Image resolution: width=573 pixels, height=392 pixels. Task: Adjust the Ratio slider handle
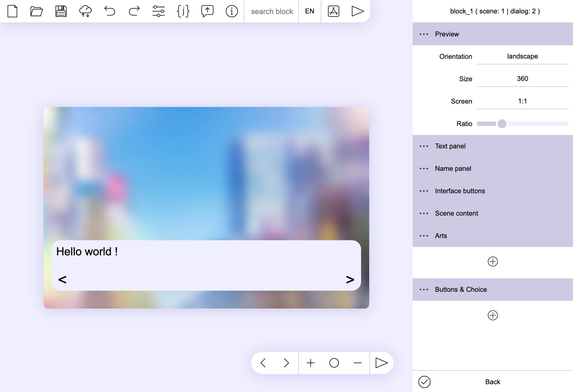(x=502, y=124)
